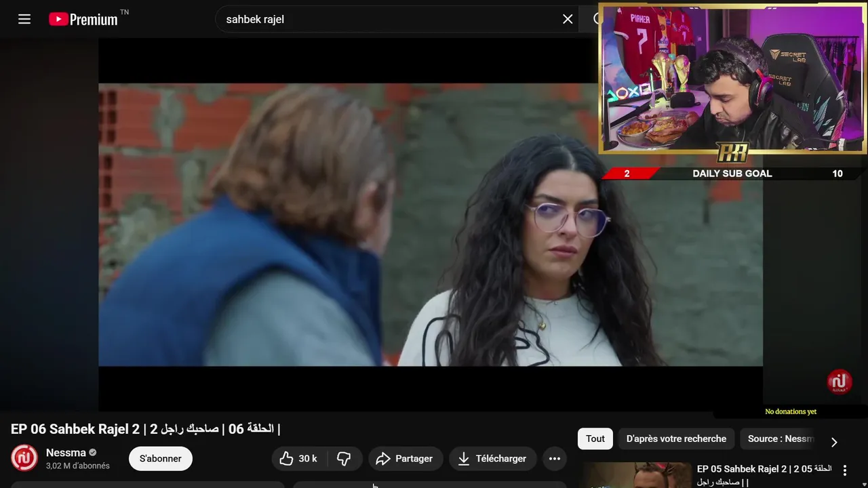Open EP 05 Sahbek Rajel 2 suggestion
The width and height of the screenshot is (868, 488).
(x=764, y=475)
